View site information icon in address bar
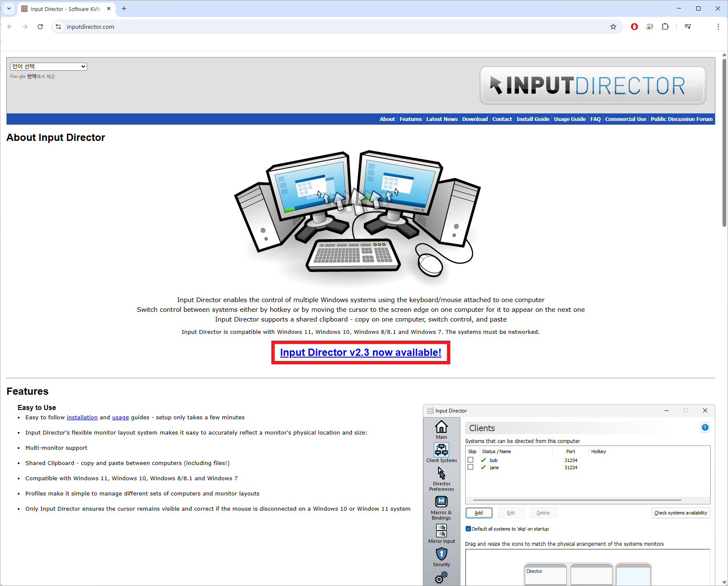Screen dimensions: 728x586 (x=58, y=27)
